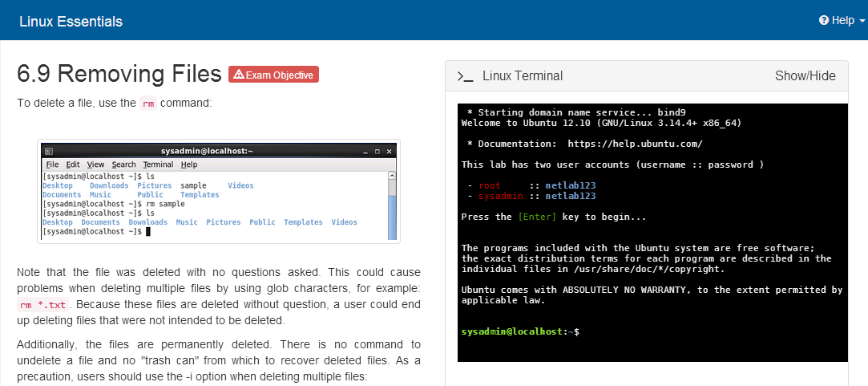This screenshot has width=868, height=386.
Task: Click the help.ubuntu.com URL in the terminal
Action: pyautogui.click(x=636, y=144)
